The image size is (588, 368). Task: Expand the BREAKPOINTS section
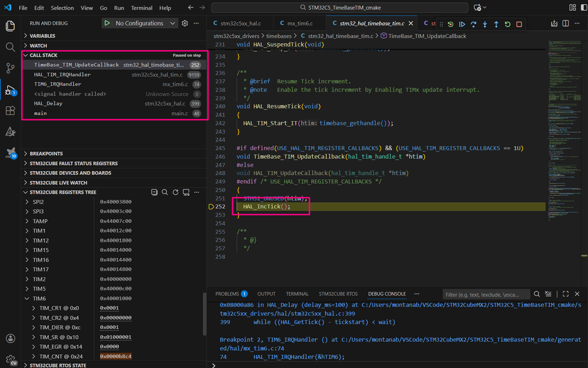[46, 154]
